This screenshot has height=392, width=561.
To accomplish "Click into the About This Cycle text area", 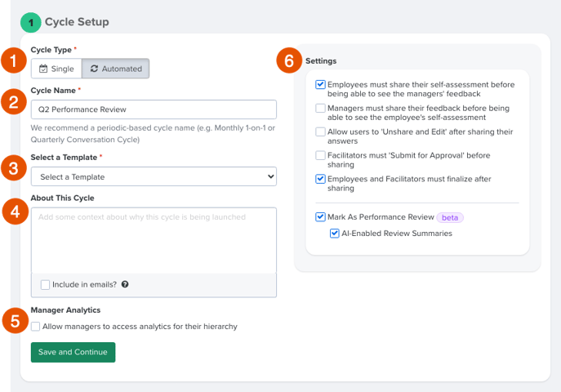I will tap(154, 240).
